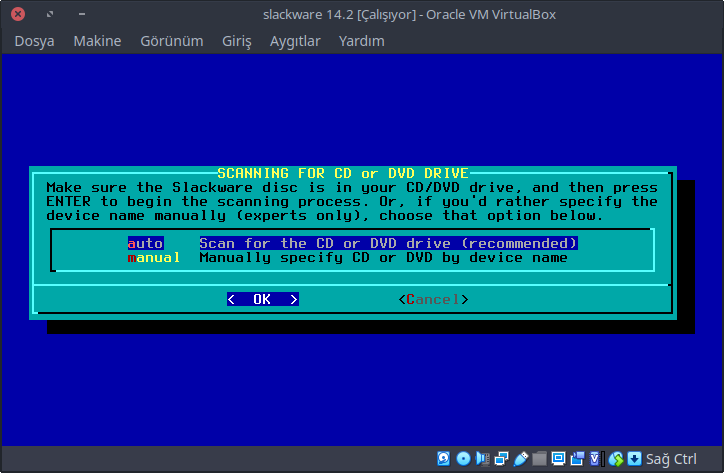Screen dimensions: 724x473
Task: Open the Makine menu
Action: (x=97, y=41)
